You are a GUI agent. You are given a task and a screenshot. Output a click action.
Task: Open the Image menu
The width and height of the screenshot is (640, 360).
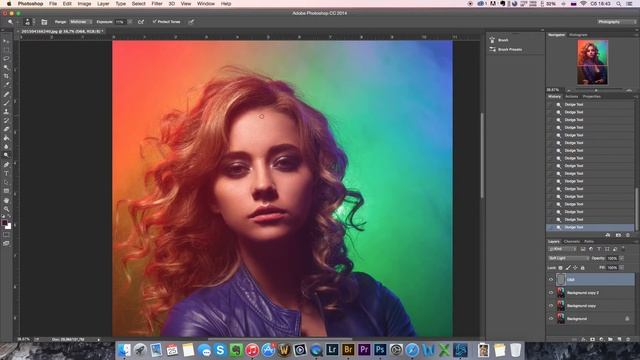point(84,4)
